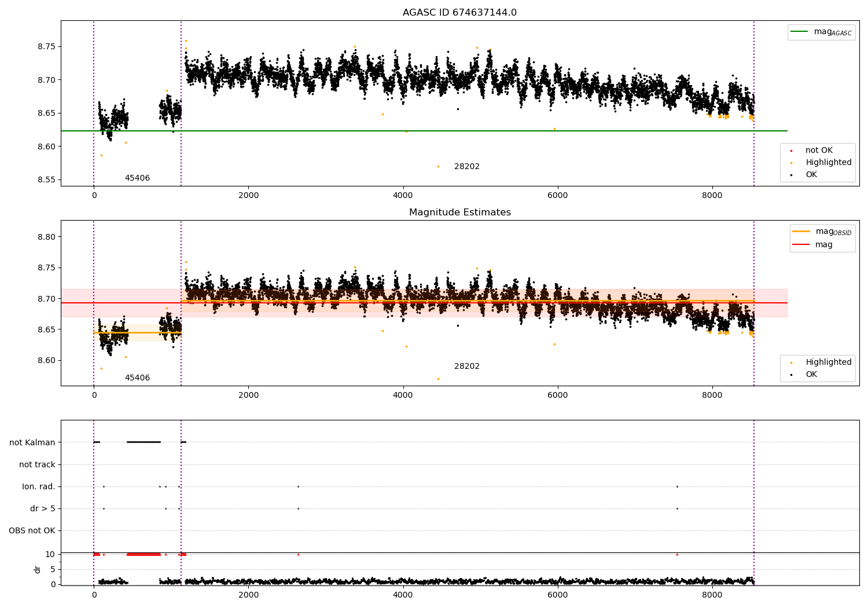The width and height of the screenshot is (868, 608).
Task: Click the "AGASC ID 674637144.0" plot title
Action: (459, 13)
